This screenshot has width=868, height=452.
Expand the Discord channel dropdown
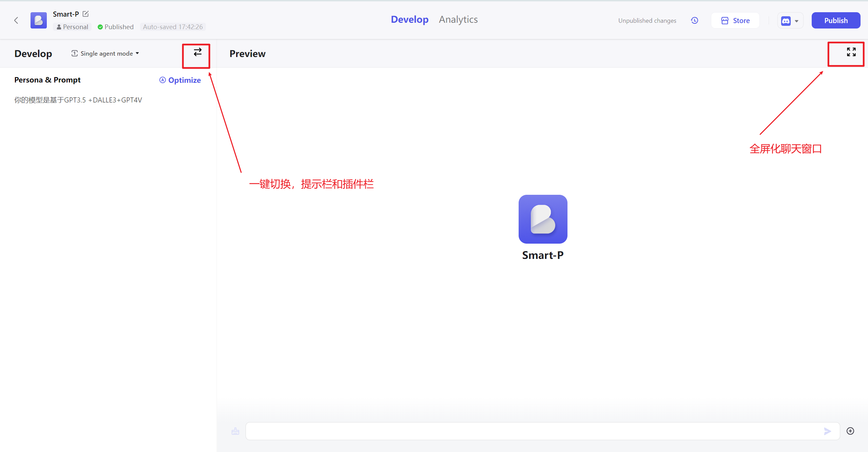(790, 21)
